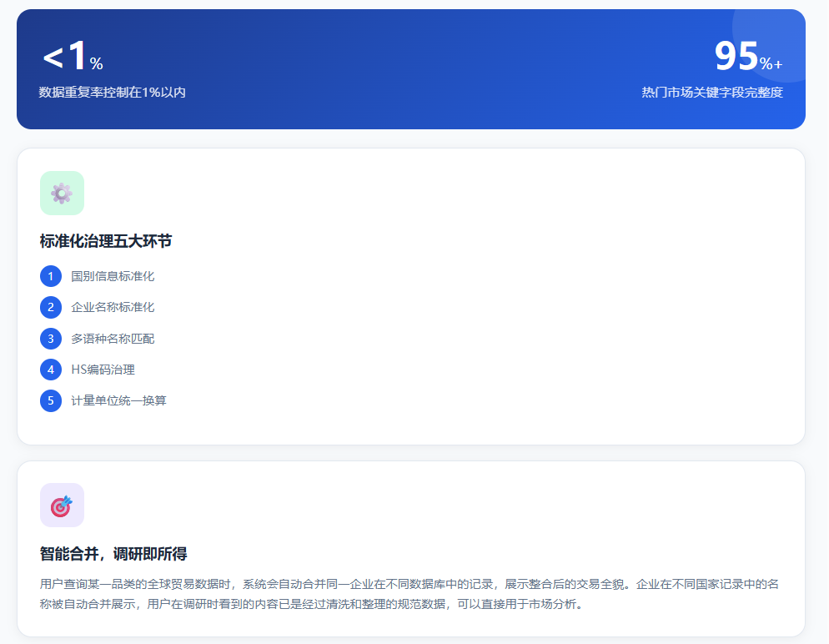The height and width of the screenshot is (644, 829).
Task: Click the number 1 circle badge
Action: click(51, 276)
